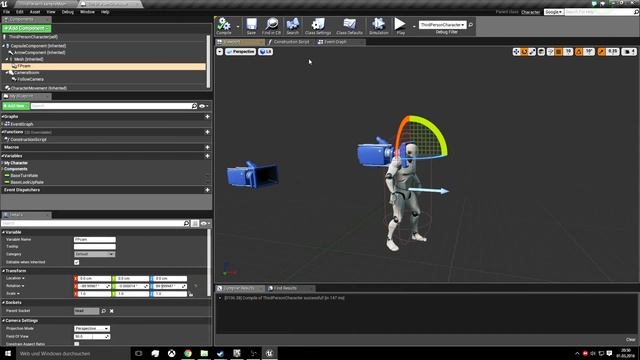Click the Add Component button
Screen dimensions: 640x360
click(27, 28)
